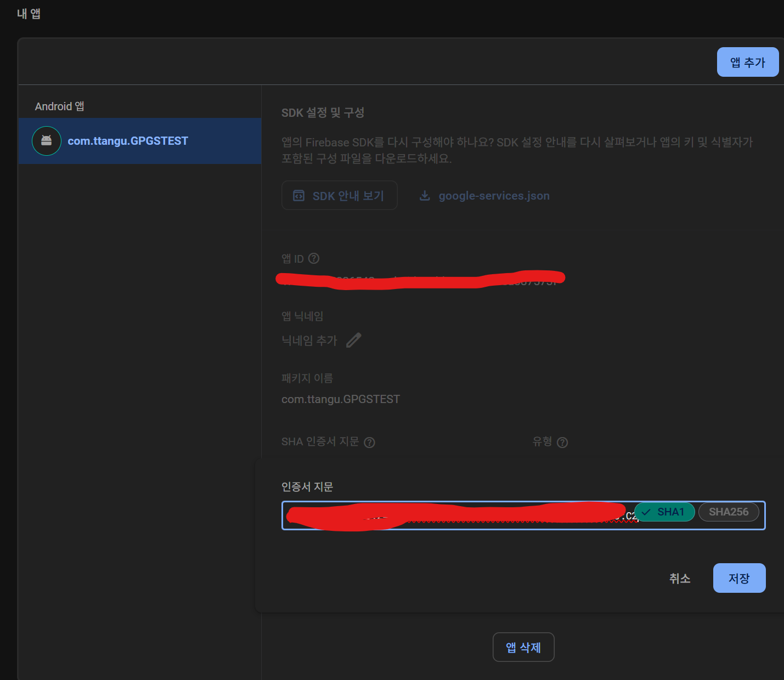Click 취소 to cancel fingerprint entry
The image size is (784, 680).
(680, 578)
